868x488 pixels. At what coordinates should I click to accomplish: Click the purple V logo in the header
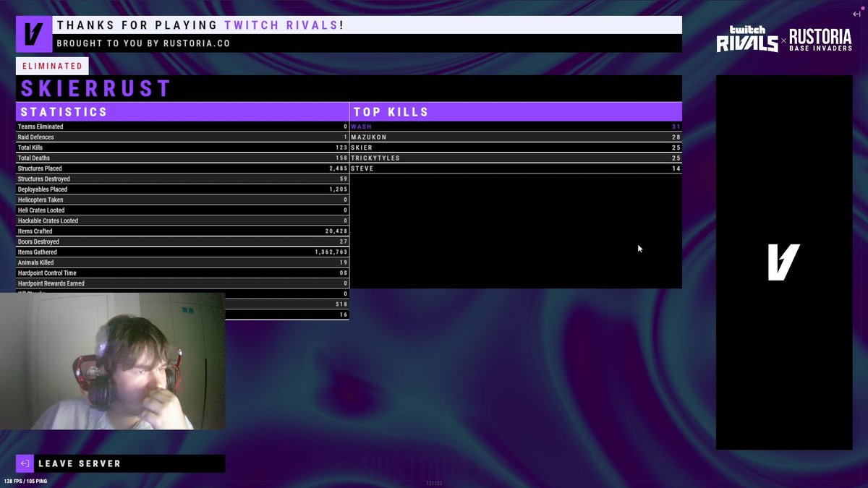34,34
